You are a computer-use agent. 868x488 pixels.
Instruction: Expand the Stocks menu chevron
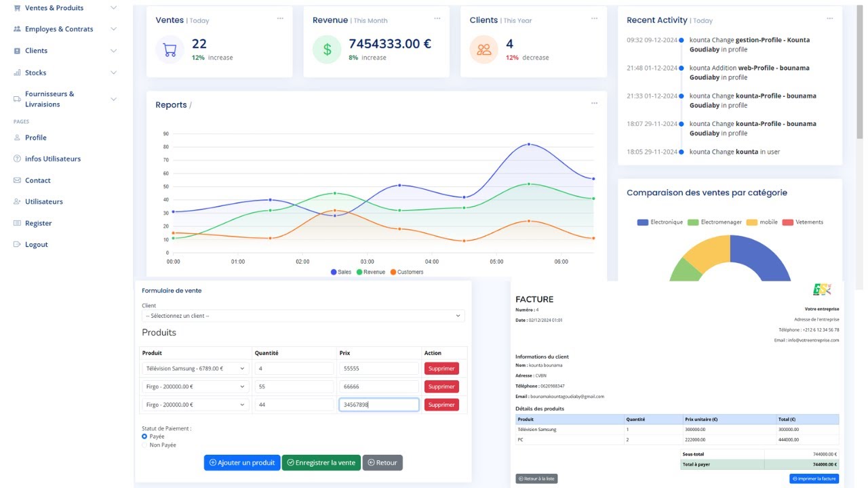(x=113, y=73)
